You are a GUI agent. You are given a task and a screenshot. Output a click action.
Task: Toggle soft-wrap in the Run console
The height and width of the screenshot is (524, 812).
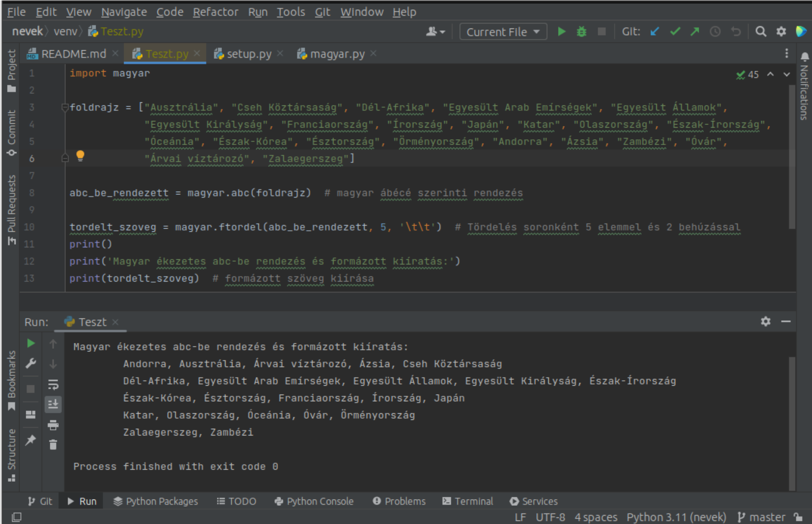(x=53, y=385)
